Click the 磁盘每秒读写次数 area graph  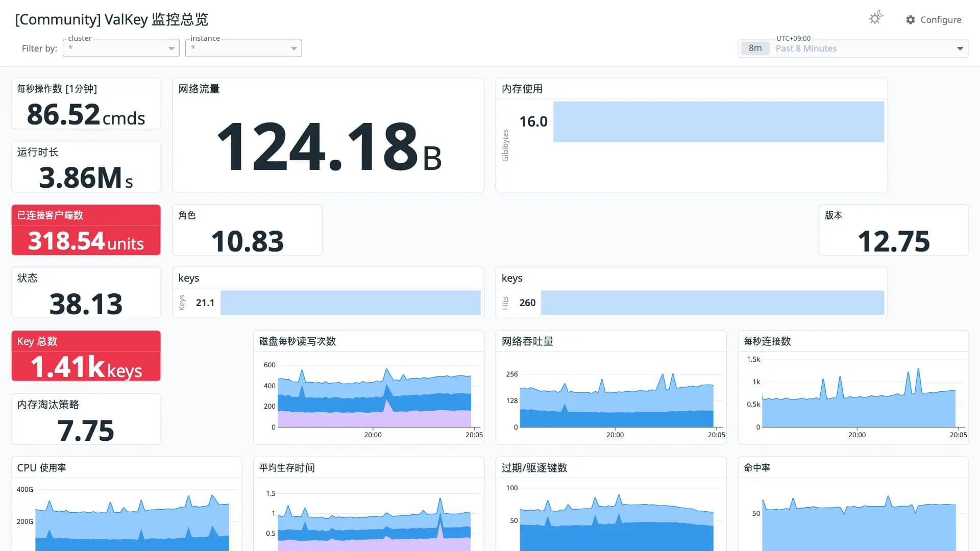[x=374, y=398]
